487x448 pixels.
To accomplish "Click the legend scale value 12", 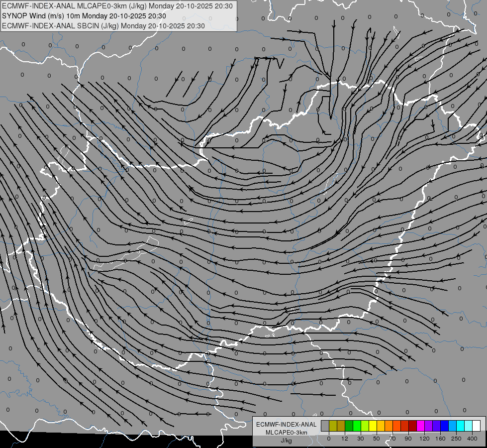I will [345, 439].
